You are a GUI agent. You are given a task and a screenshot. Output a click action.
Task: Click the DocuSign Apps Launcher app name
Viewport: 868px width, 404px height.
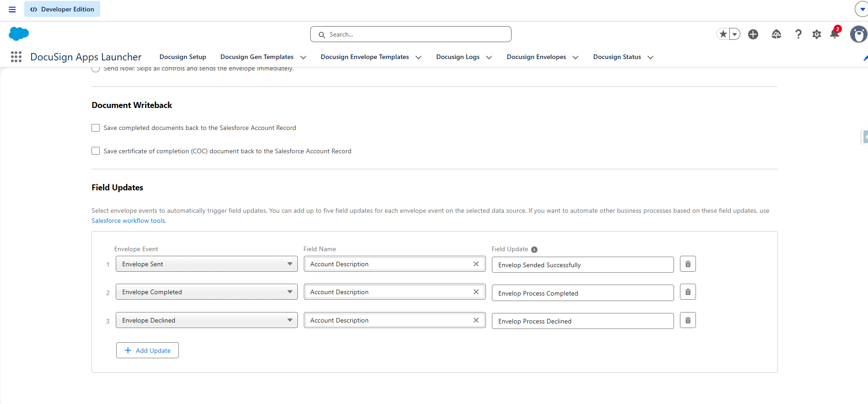(x=86, y=57)
